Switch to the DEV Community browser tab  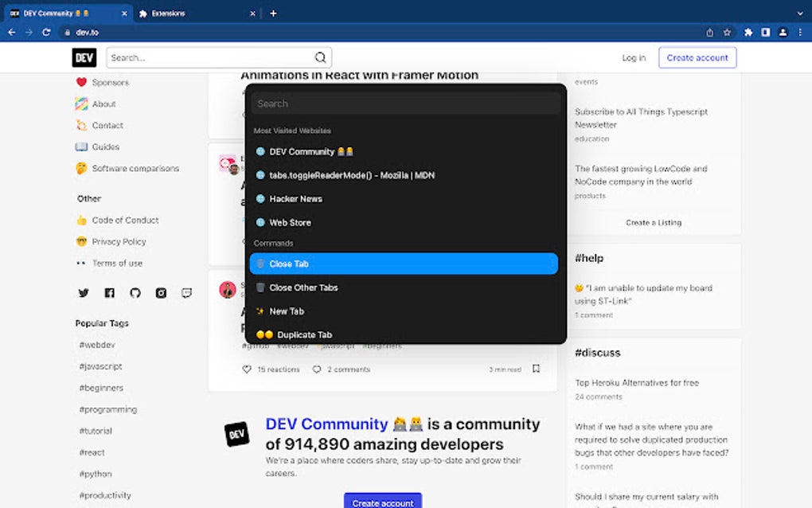[67, 14]
